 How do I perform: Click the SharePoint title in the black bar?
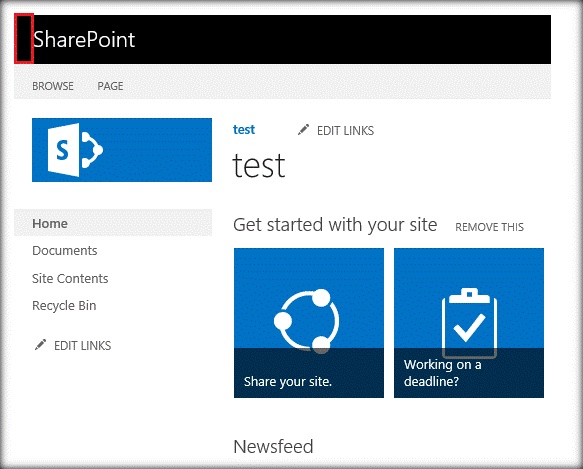(84, 39)
